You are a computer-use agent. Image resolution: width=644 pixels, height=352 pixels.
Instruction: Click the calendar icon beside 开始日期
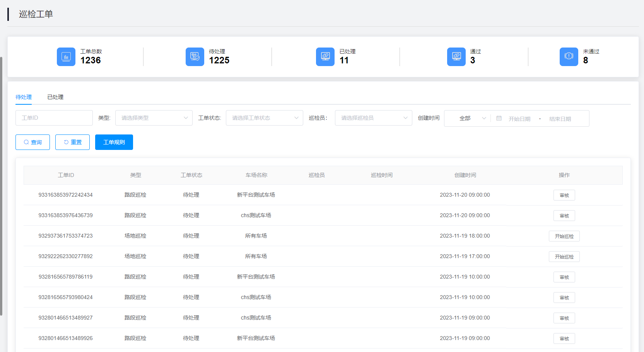pyautogui.click(x=499, y=119)
